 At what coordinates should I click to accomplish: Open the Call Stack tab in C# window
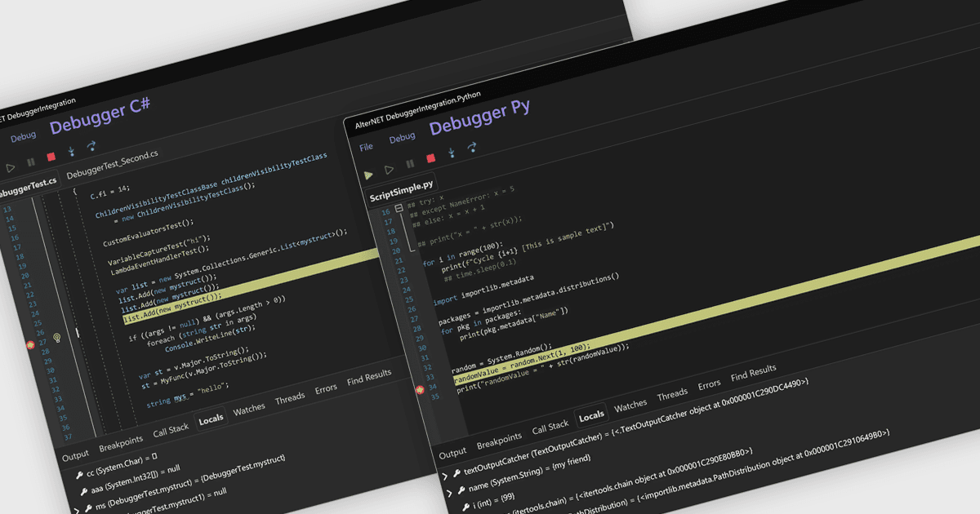171,429
